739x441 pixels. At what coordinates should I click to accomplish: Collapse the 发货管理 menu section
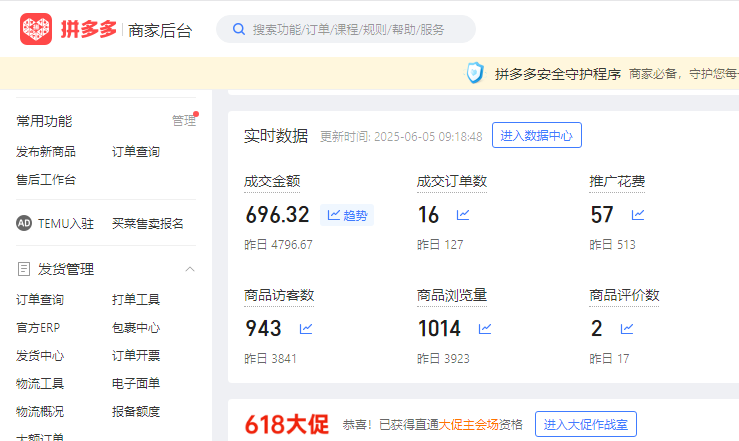(190, 269)
